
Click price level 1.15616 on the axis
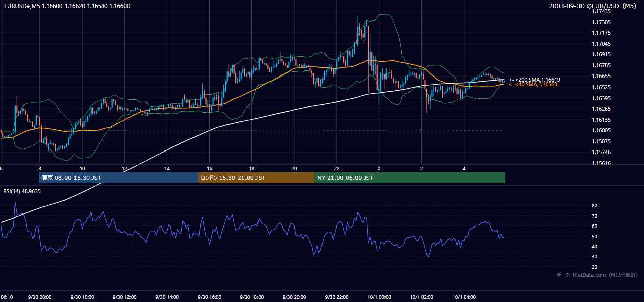(601, 163)
